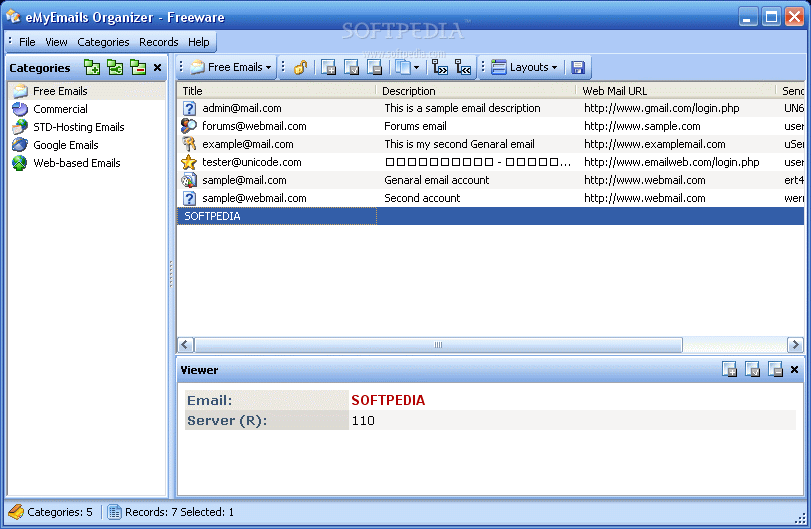This screenshot has height=529, width=811.
Task: Select the forums@webmail.com record
Action: (x=491, y=126)
